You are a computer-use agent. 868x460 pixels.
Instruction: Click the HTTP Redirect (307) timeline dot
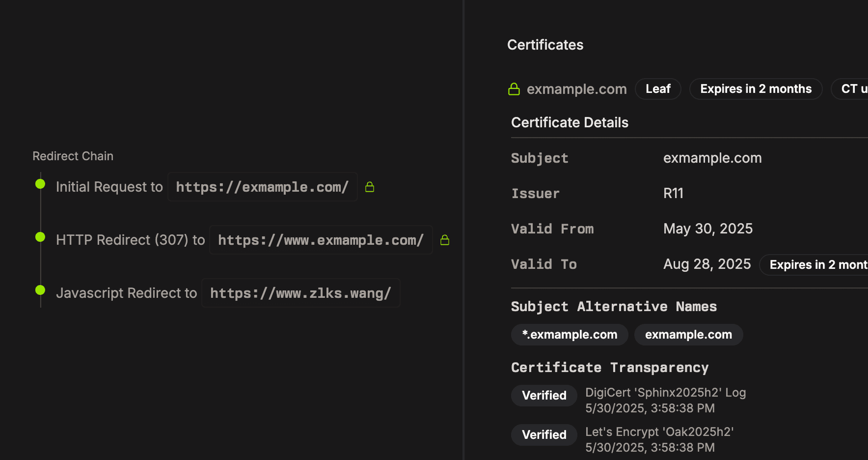click(x=40, y=237)
